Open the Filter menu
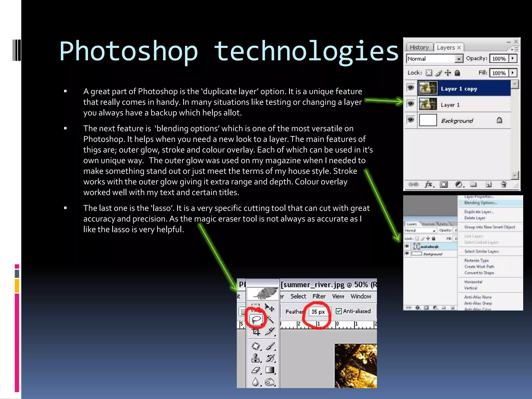Viewport: 532px width, 399px height. (x=319, y=296)
